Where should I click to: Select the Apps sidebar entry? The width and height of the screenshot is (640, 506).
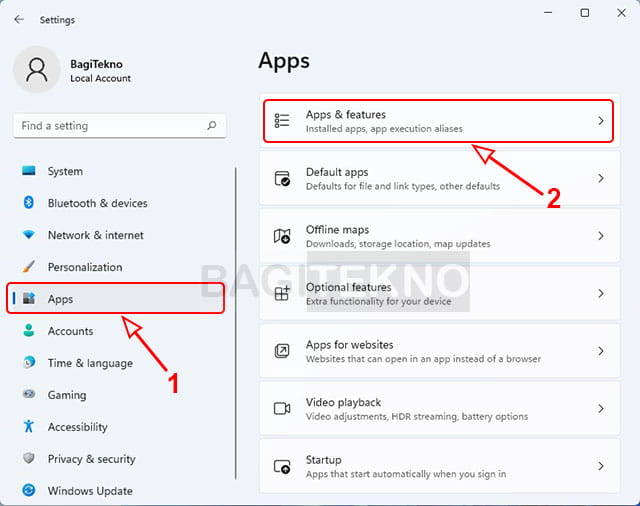click(x=116, y=299)
